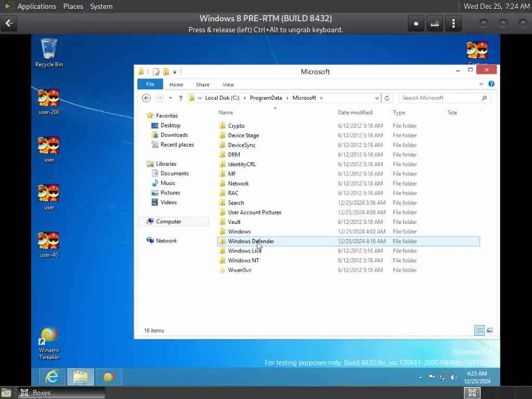532x399 pixels.
Task: Open the File ribbon tab
Action: [150, 85]
